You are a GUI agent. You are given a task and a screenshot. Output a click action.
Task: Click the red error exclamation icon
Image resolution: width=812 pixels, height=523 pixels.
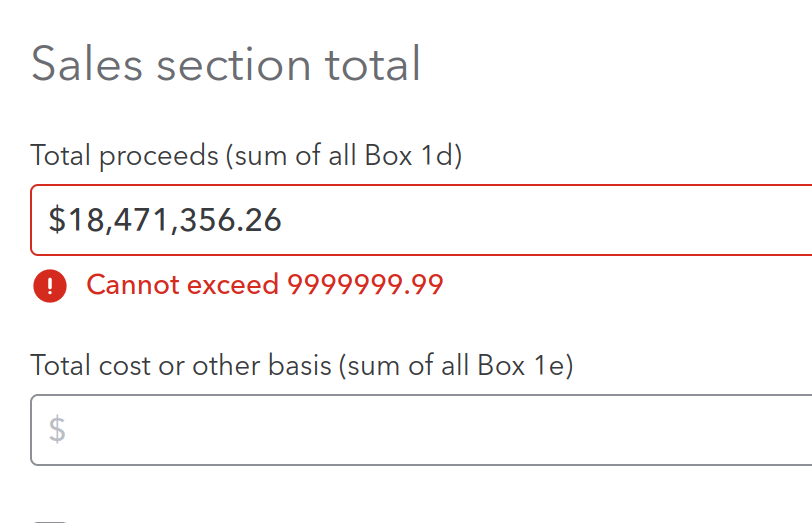tap(50, 286)
